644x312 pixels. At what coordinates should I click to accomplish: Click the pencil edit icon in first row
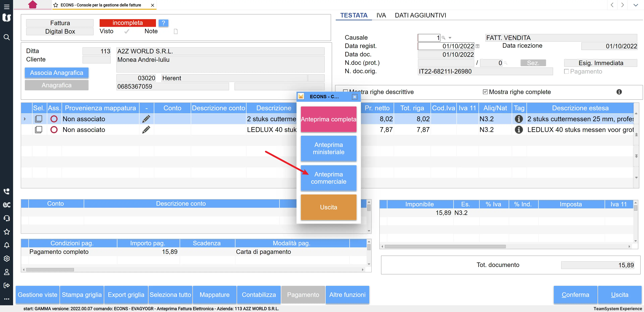coord(146,119)
